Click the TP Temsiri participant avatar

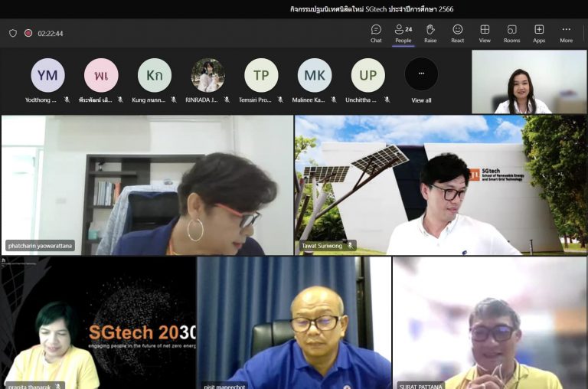[x=261, y=75]
